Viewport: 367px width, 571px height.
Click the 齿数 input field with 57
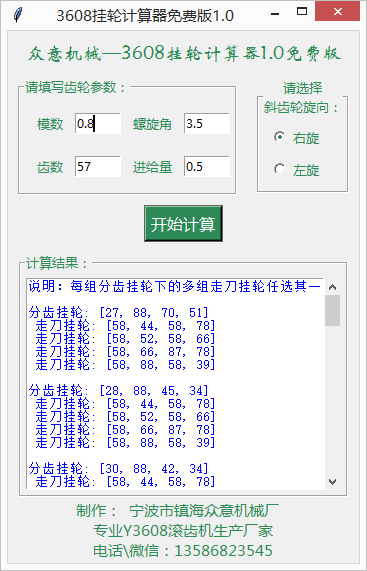click(98, 166)
